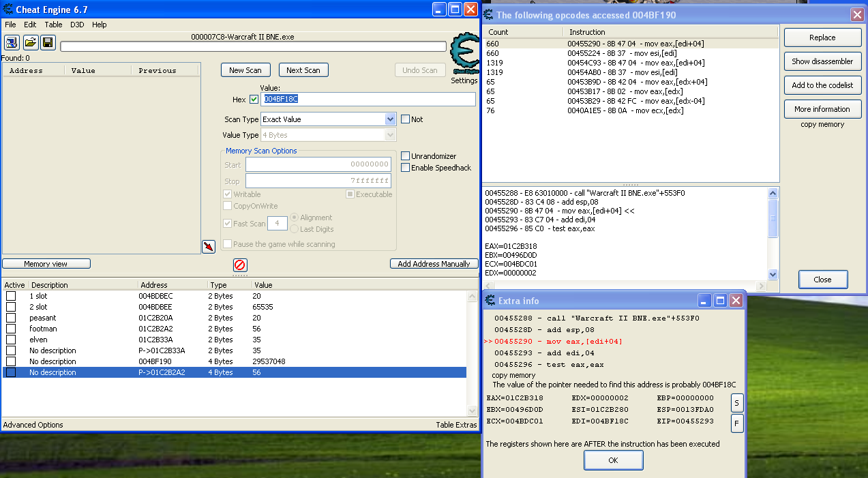Click the scan progress bar
Screen dimensions: 868x478
[x=253, y=46]
